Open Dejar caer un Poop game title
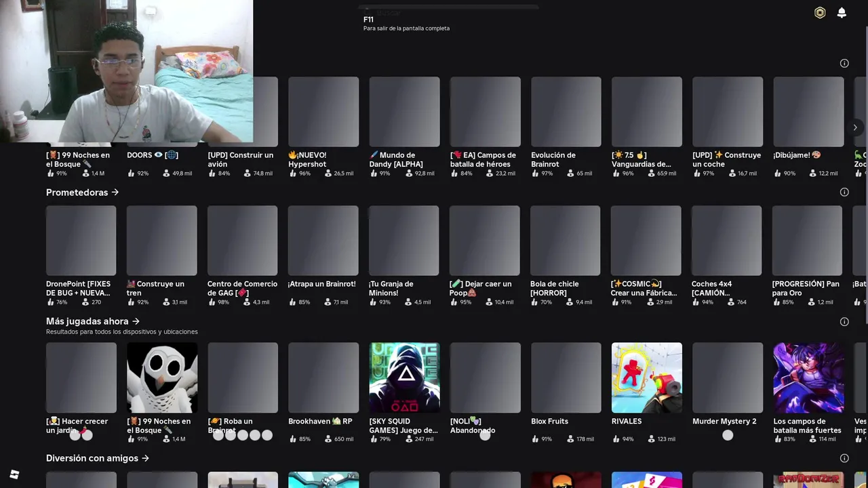868x488 pixels. pos(480,288)
